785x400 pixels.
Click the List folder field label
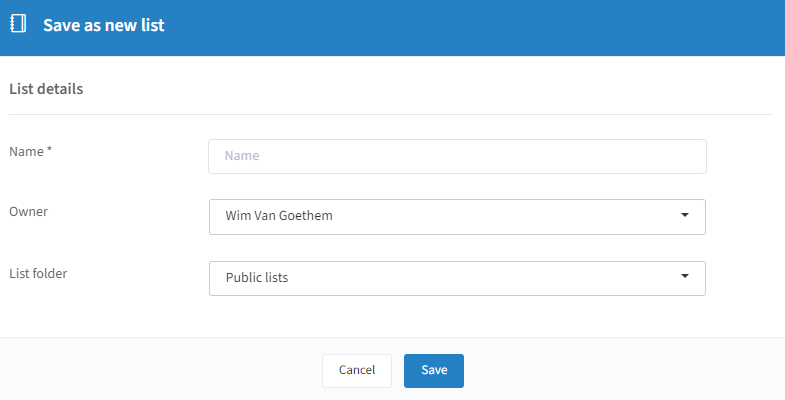pyautogui.click(x=38, y=273)
